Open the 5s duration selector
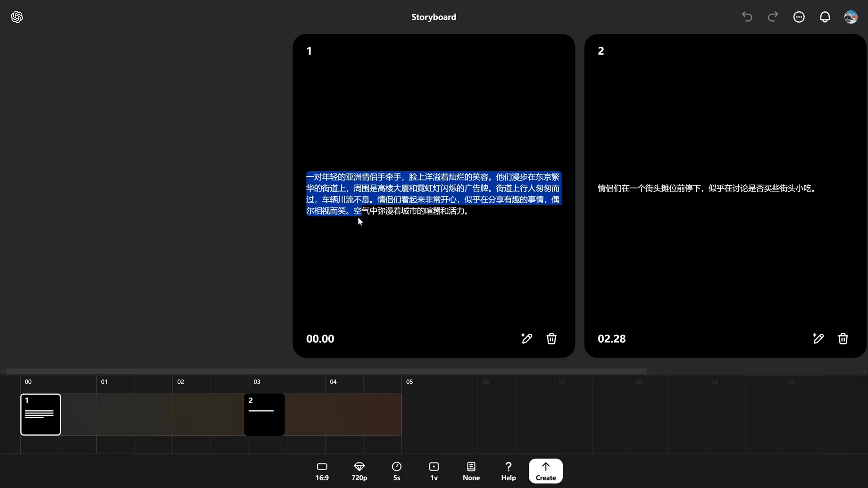 click(x=396, y=471)
